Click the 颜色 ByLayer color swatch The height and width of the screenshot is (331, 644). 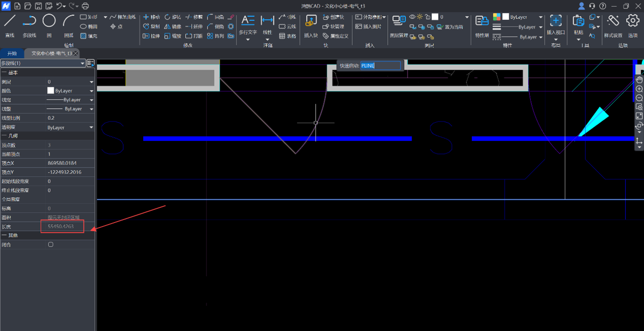pyautogui.click(x=51, y=91)
